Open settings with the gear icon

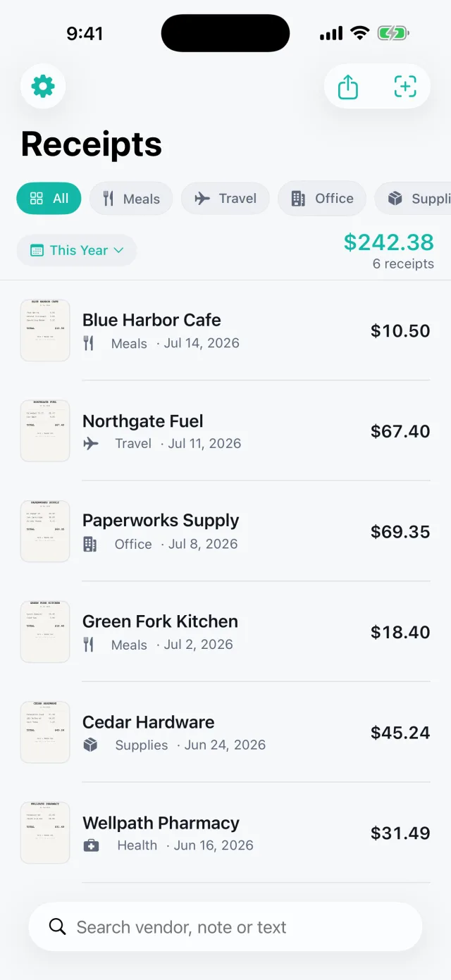tap(43, 87)
